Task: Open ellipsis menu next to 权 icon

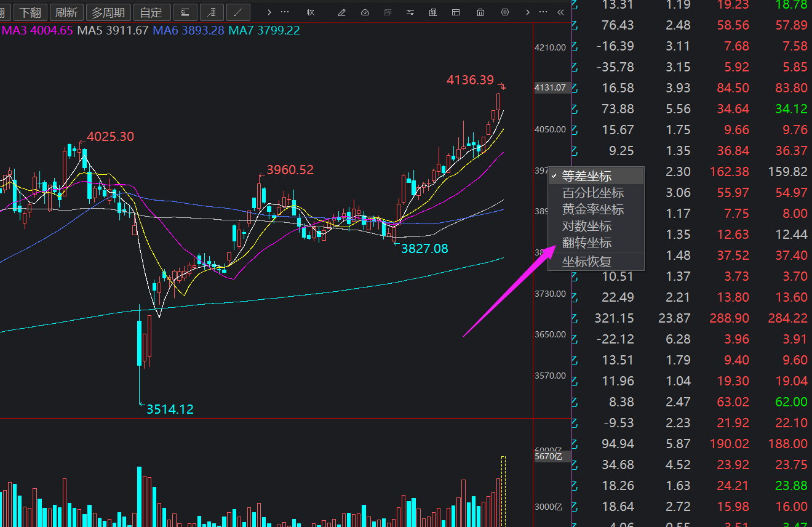Action: (285, 12)
